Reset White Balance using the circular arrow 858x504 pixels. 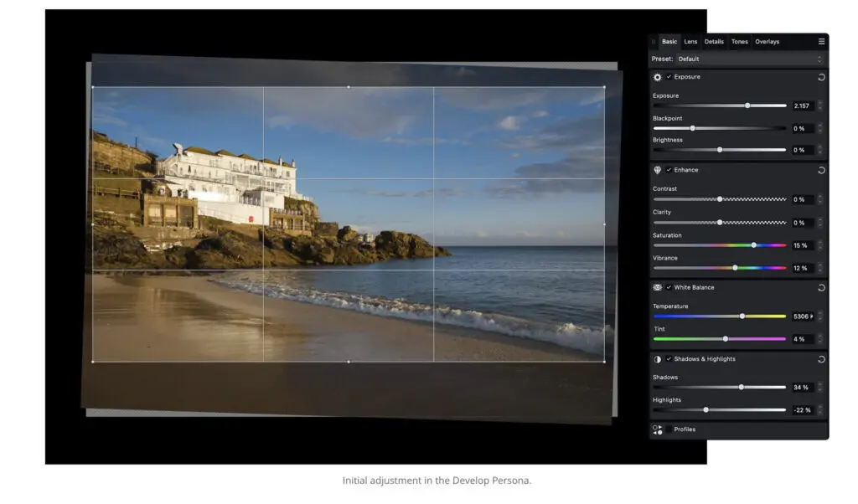click(x=821, y=287)
